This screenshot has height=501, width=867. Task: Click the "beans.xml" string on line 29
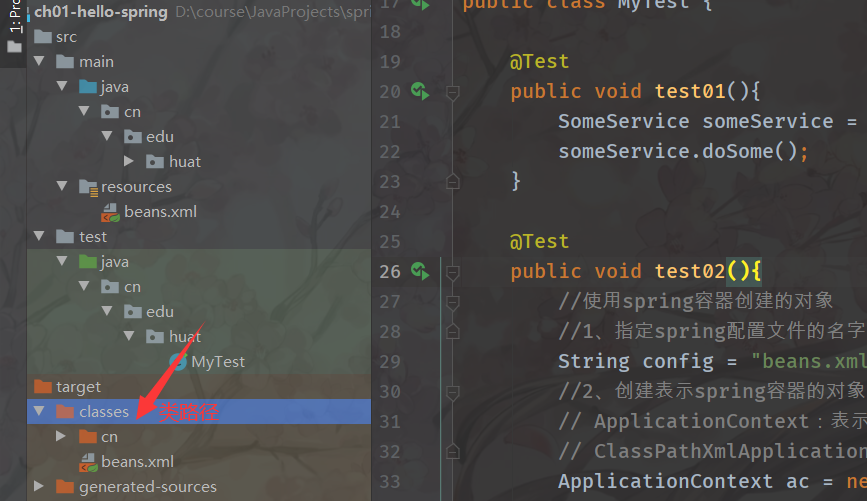pyautogui.click(x=809, y=361)
